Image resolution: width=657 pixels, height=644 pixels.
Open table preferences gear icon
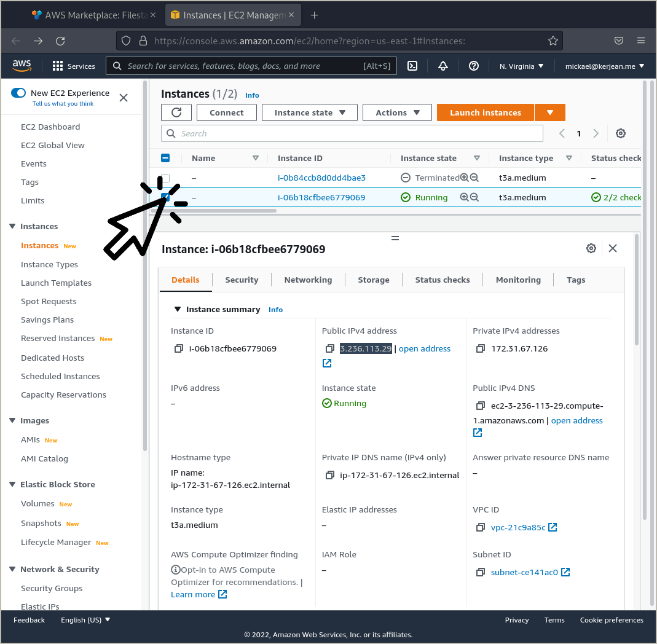[621, 133]
